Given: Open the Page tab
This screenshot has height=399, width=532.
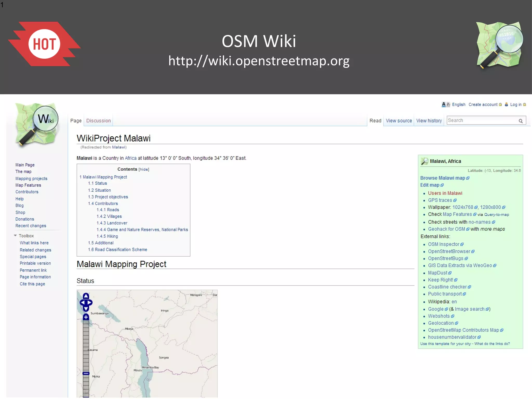Looking at the screenshot, I should click(76, 121).
